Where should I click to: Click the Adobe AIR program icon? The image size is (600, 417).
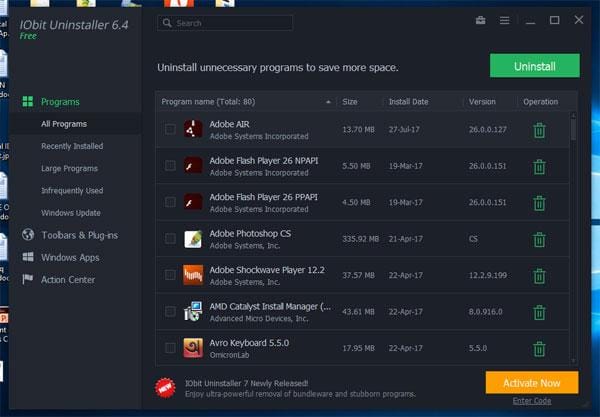click(x=193, y=129)
